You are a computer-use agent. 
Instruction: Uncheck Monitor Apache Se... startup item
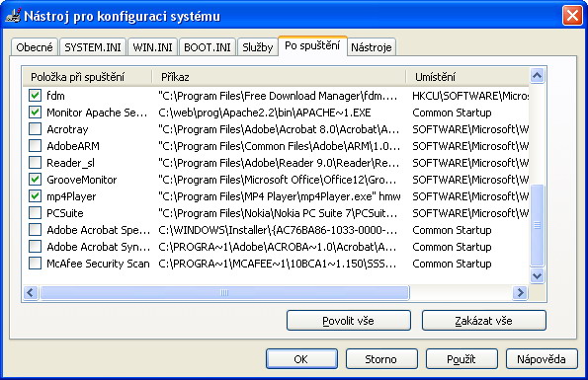35,113
